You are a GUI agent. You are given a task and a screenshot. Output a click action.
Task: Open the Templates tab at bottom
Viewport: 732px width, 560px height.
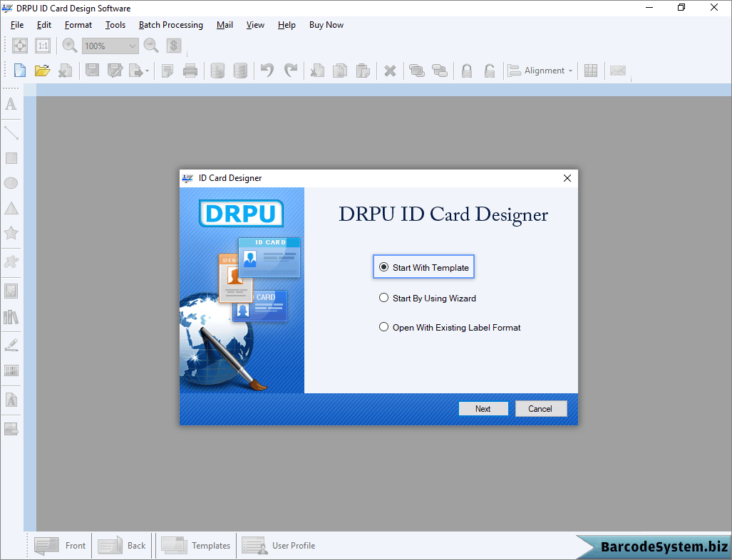pyautogui.click(x=195, y=546)
